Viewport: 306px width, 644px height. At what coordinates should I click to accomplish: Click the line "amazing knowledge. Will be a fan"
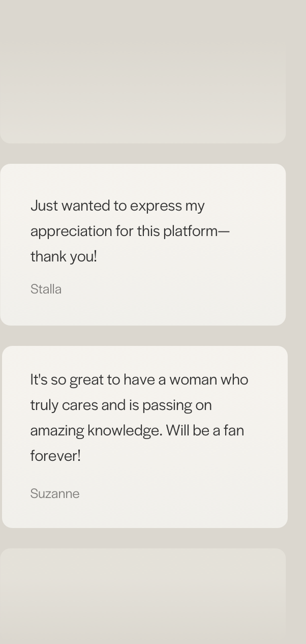(137, 430)
